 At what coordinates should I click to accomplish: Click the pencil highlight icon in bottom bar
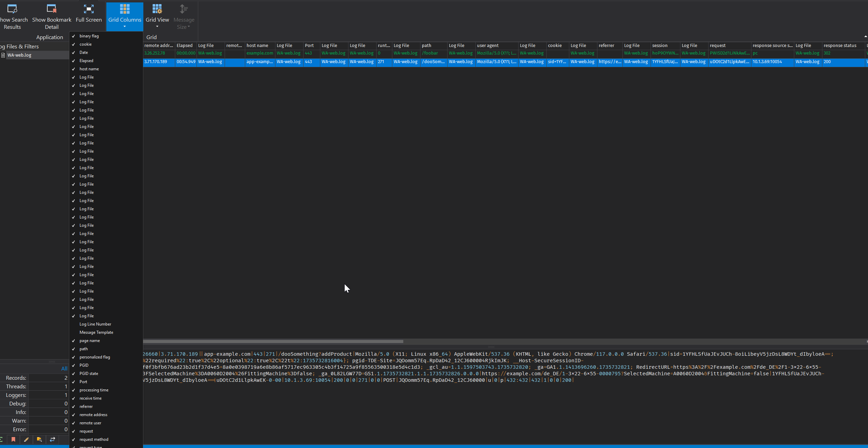click(x=26, y=439)
